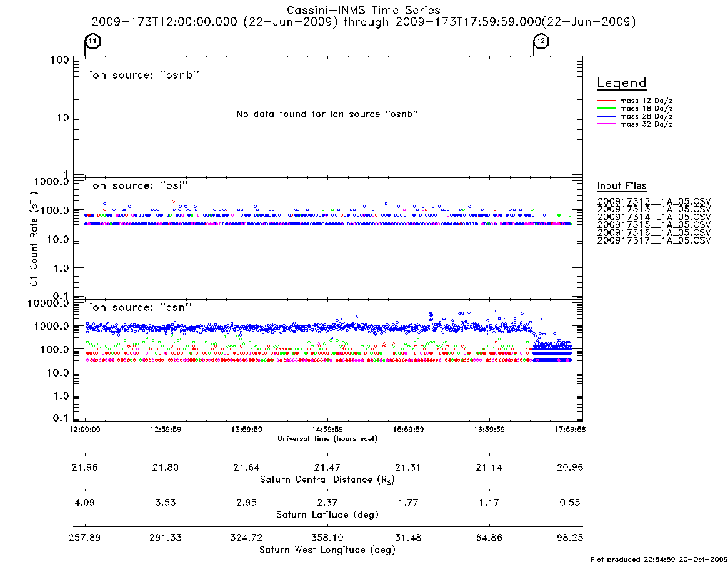Click the 13:59:59 time tick label
The width and height of the screenshot is (728, 562).
coord(247,430)
